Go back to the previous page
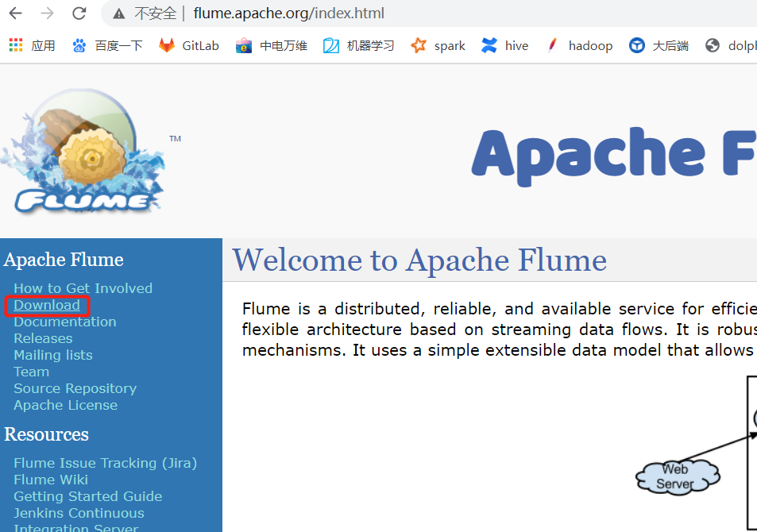The height and width of the screenshot is (532, 757). 16,13
